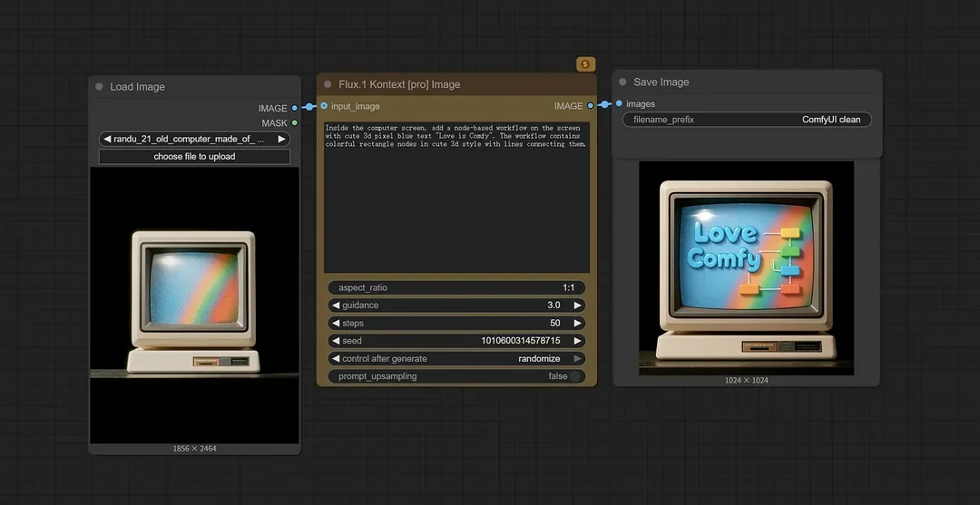Viewport: 980px width, 505px height.
Task: Click the input_image port on Flux node
Action: pos(324,106)
